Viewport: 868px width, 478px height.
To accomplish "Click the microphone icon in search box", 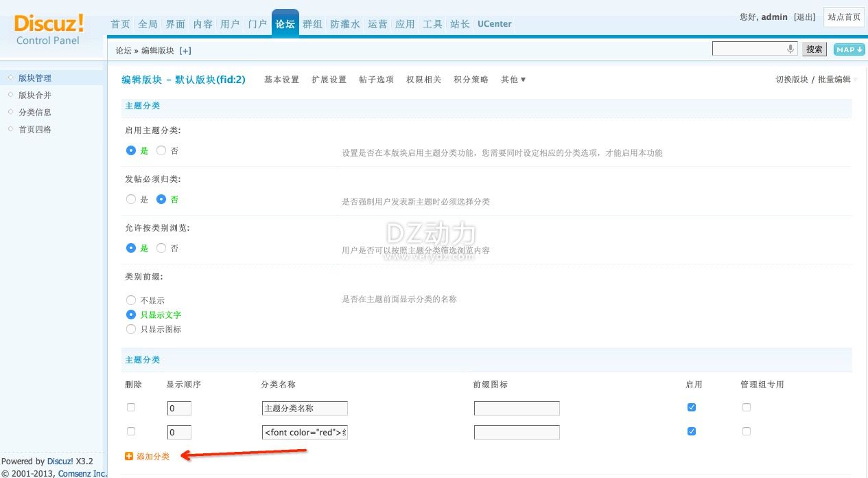I will tap(790, 49).
